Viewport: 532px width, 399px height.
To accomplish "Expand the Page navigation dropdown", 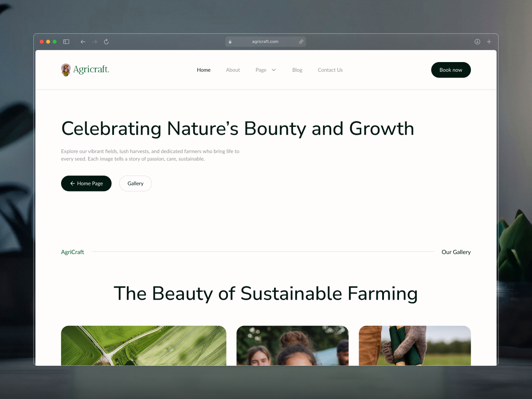I will tap(266, 70).
